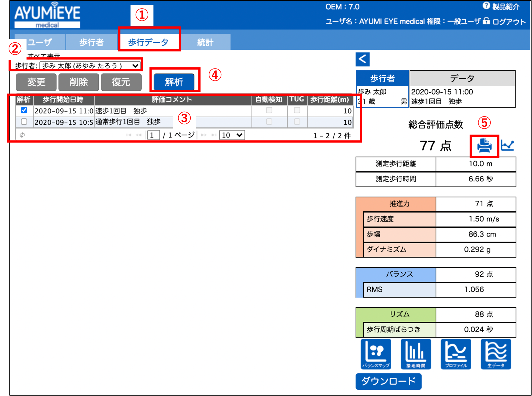Expand the rows-per-page dropdown showing 10
The height and width of the screenshot is (396, 532).
pyautogui.click(x=232, y=135)
